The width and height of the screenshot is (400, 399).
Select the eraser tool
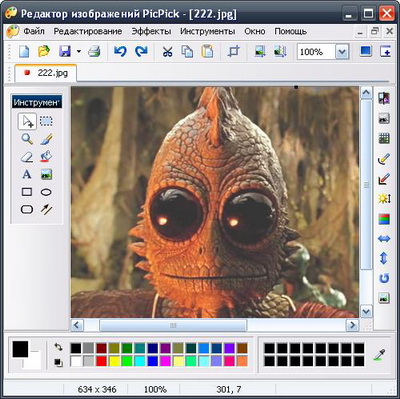pos(27,157)
